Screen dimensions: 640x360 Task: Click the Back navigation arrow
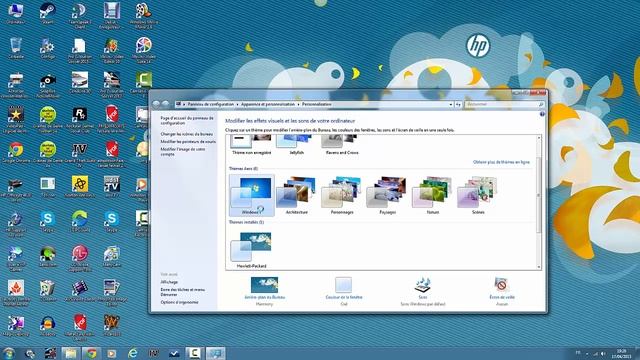coord(156,104)
